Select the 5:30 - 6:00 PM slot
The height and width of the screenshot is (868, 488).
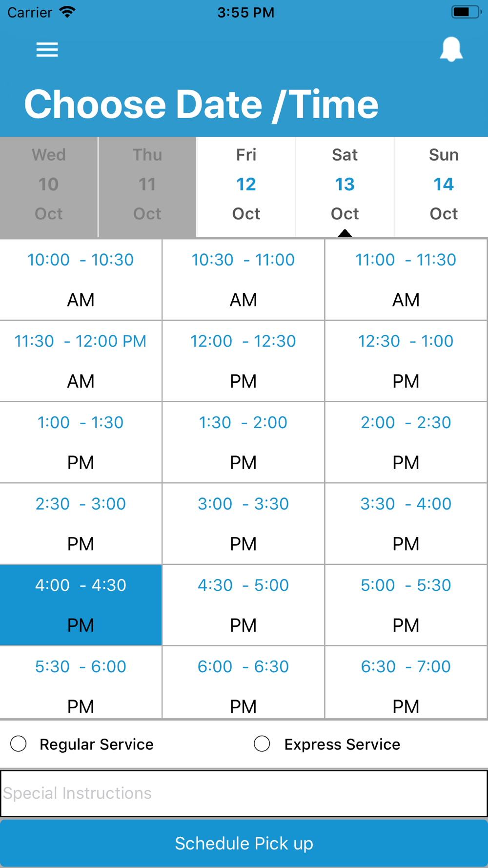click(81, 682)
